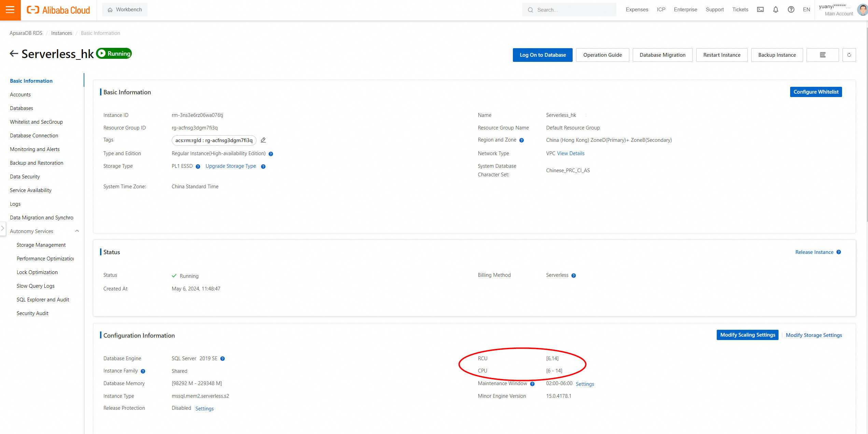
Task: Click the help icon beside Instance Family
Action: click(143, 371)
